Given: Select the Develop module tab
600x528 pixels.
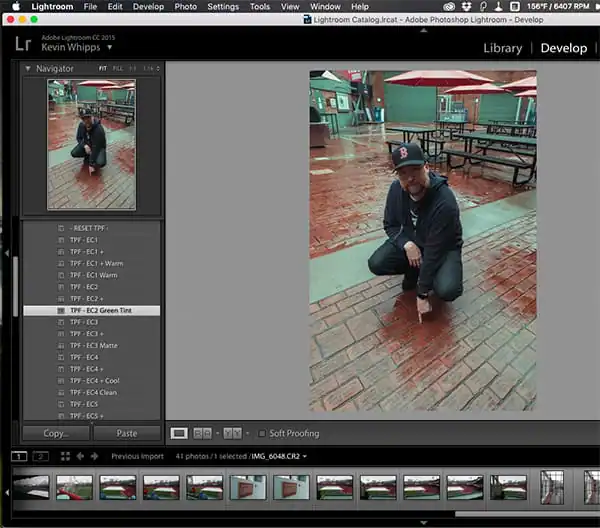Looking at the screenshot, I should [564, 48].
